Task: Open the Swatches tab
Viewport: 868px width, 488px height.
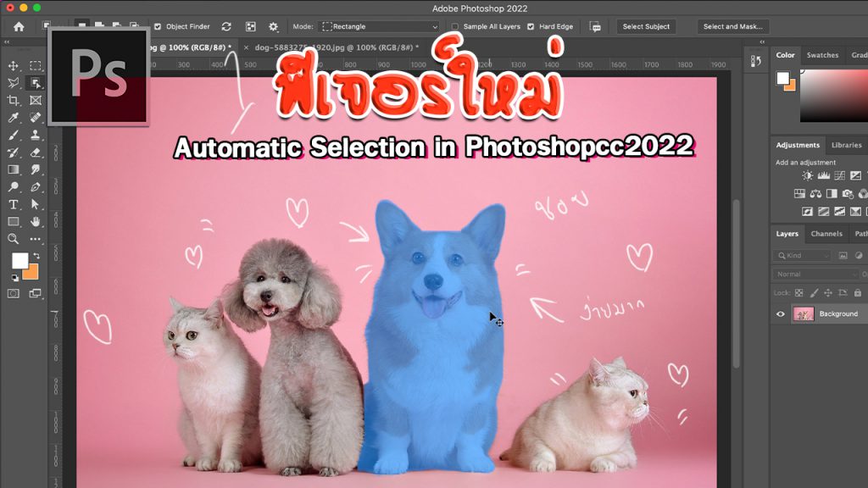Action: click(x=822, y=55)
